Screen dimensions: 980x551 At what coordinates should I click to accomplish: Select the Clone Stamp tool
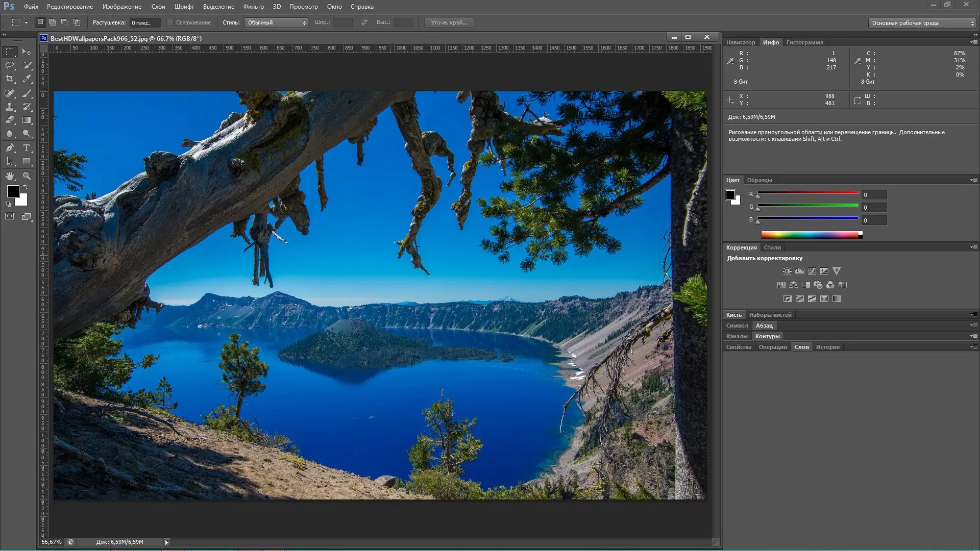10,107
